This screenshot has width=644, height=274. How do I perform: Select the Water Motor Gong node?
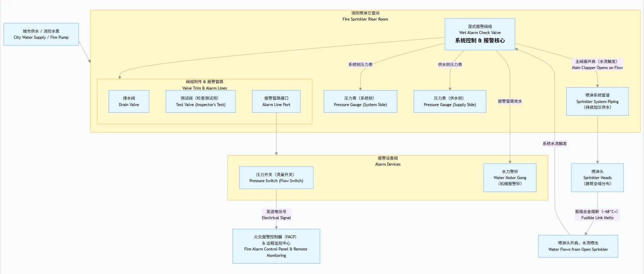510,178
